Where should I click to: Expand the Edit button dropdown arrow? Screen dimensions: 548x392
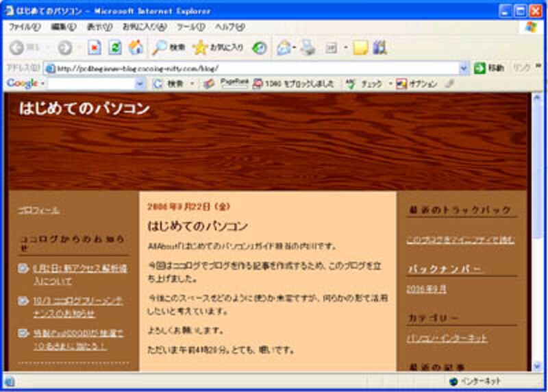coord(346,47)
